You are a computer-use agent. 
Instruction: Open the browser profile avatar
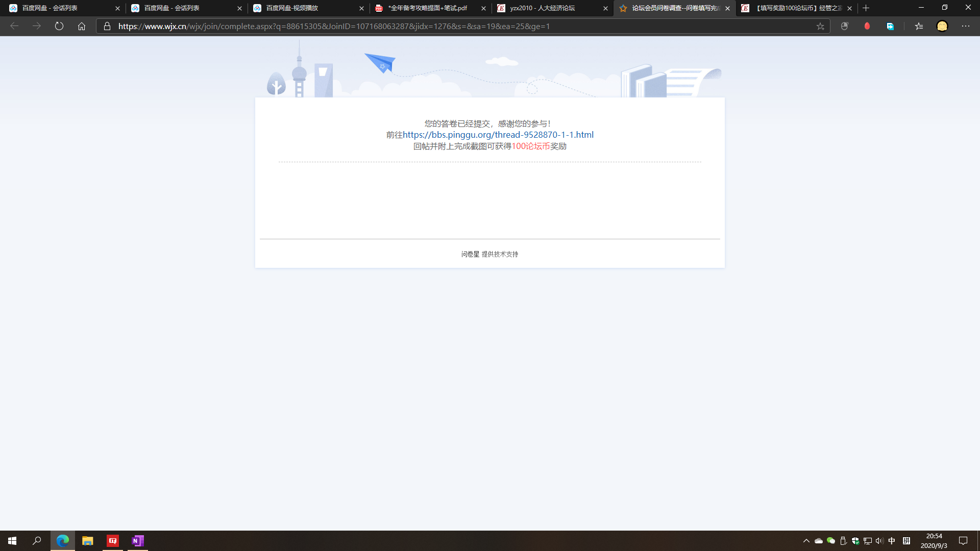(x=942, y=26)
